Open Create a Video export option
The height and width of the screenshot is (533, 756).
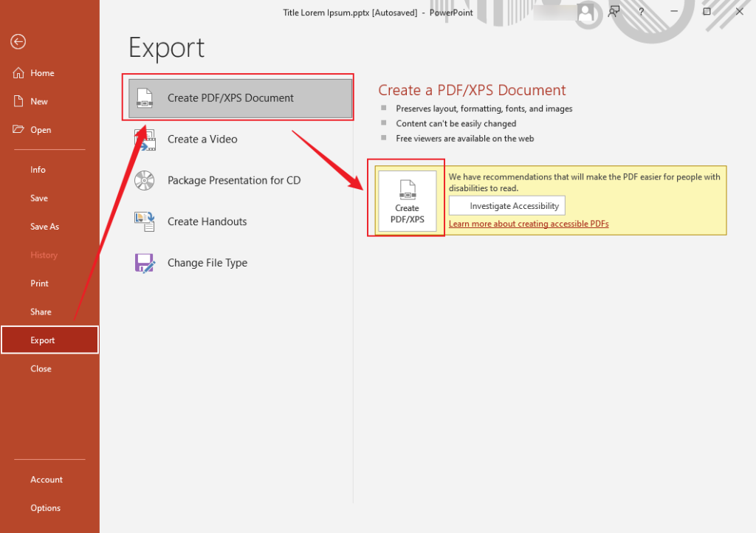[x=203, y=139]
